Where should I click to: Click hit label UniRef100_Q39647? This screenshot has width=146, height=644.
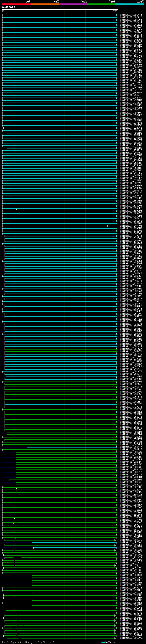pyautogui.click(x=131, y=517)
